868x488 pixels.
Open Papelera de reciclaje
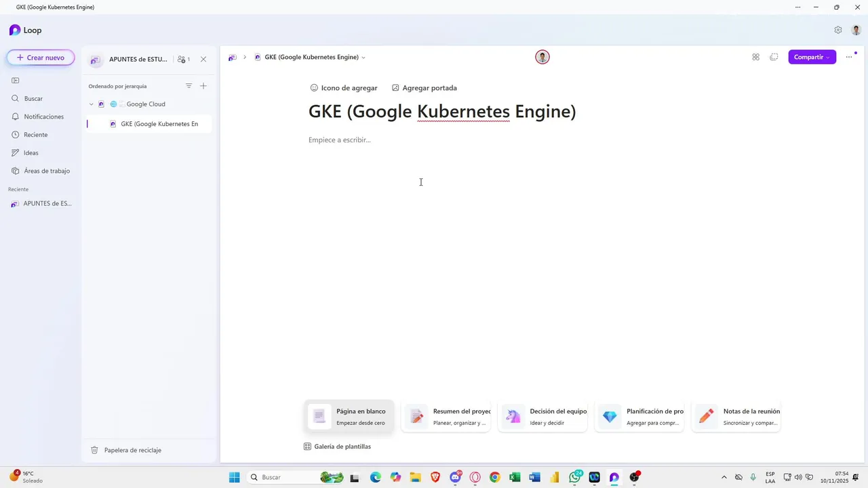pos(126,450)
